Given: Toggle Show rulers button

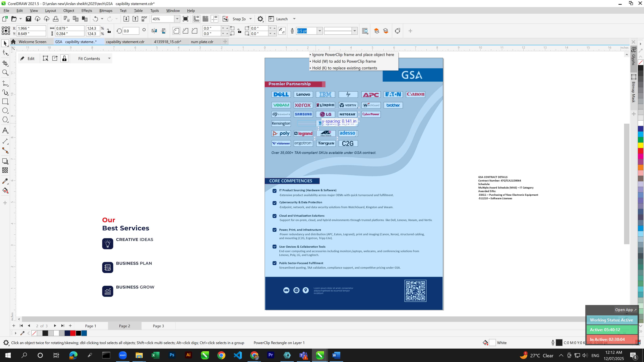Looking at the screenshot, I should (196, 19).
